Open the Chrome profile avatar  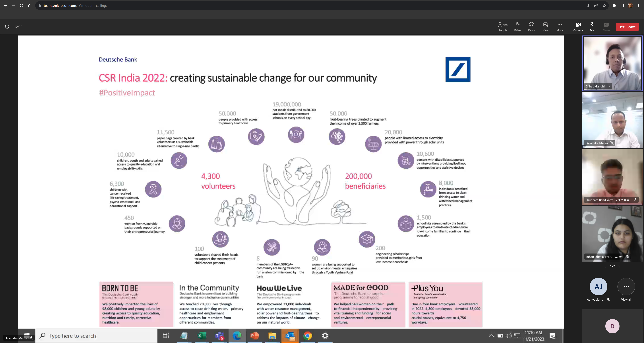tap(630, 6)
